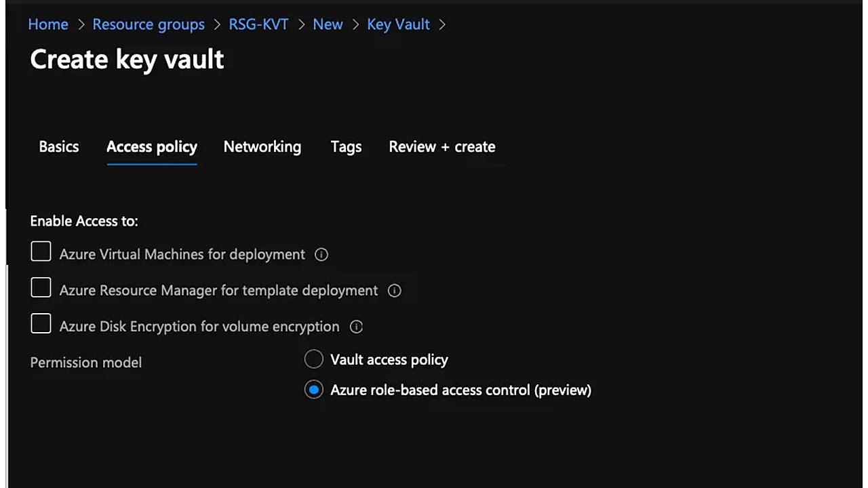Tick Azure Disk Encryption for volume encryption
This screenshot has width=868, height=488.
pos(41,323)
